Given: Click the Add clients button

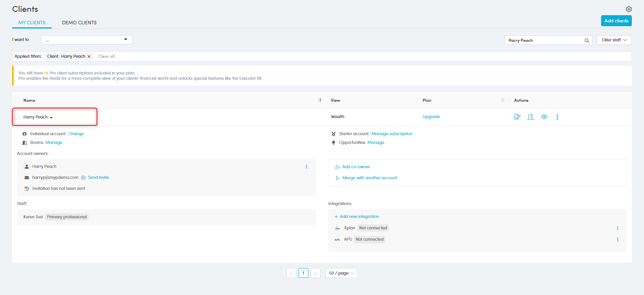Looking at the screenshot, I should click(616, 21).
